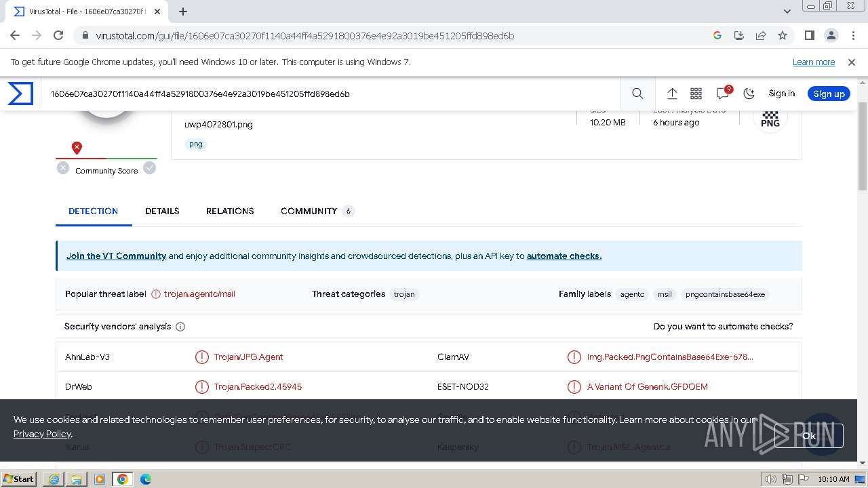868x488 pixels.
Task: Open Windows Explorer folder on taskbar
Action: click(x=77, y=479)
